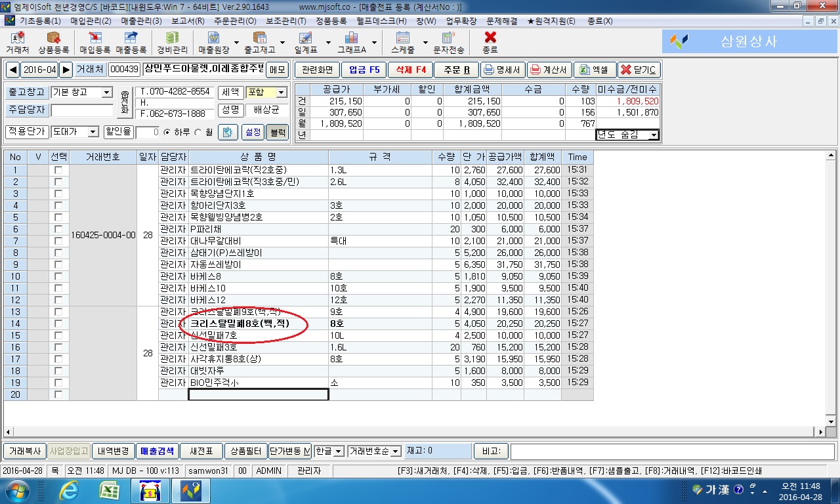Click the 상품필터 button
Image resolution: width=840 pixels, height=504 pixels.
point(245,451)
